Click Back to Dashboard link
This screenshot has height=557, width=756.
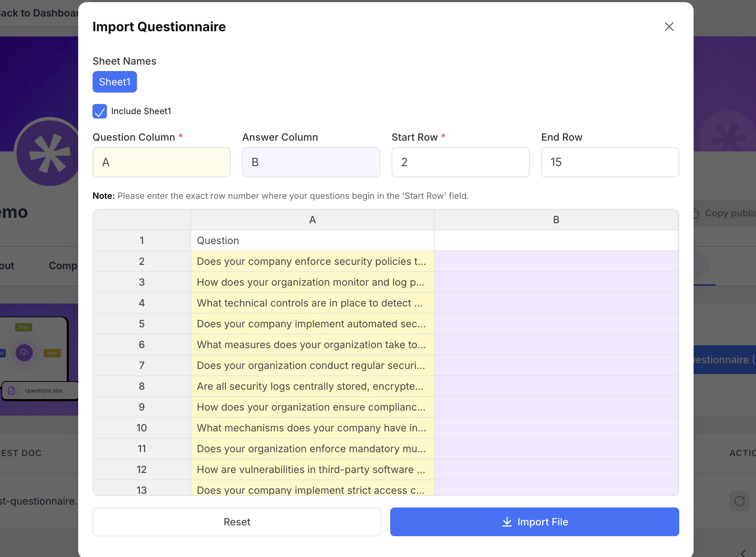point(39,13)
